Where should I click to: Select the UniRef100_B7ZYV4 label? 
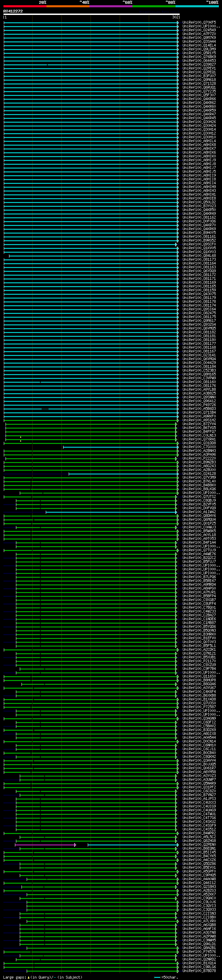pos(199,424)
